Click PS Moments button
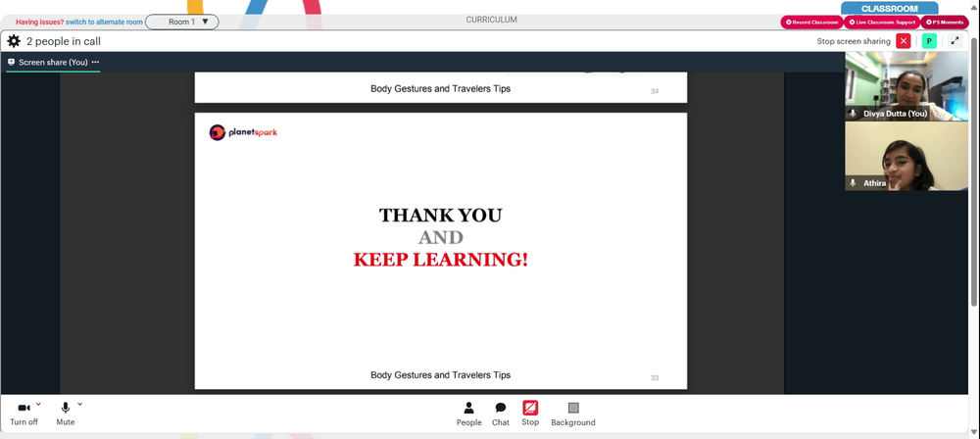 click(945, 23)
